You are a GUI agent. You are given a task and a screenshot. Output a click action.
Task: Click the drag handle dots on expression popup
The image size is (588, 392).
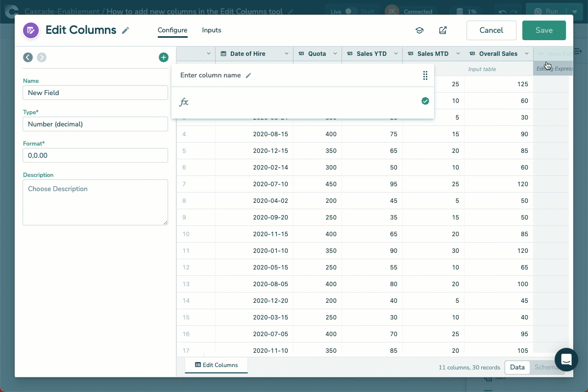pos(425,75)
